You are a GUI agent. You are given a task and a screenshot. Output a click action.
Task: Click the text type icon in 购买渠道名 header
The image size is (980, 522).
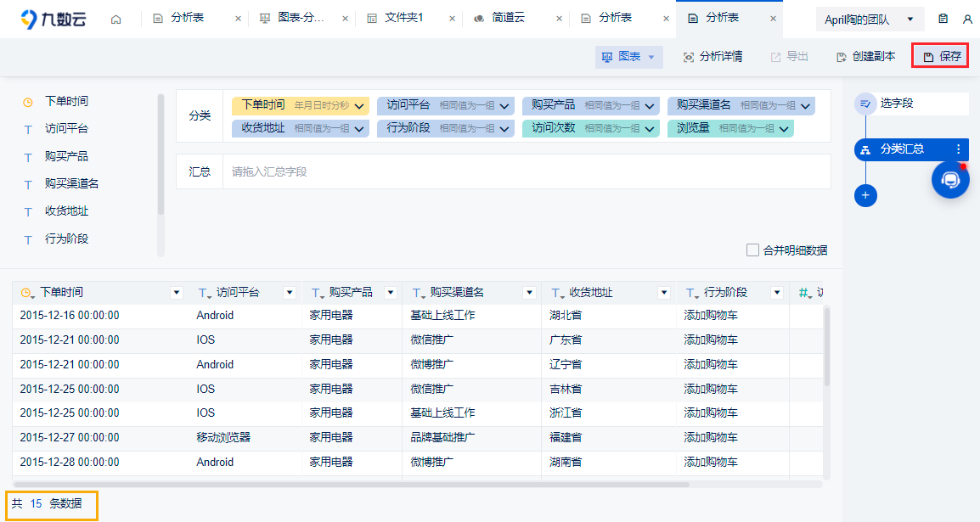click(418, 293)
